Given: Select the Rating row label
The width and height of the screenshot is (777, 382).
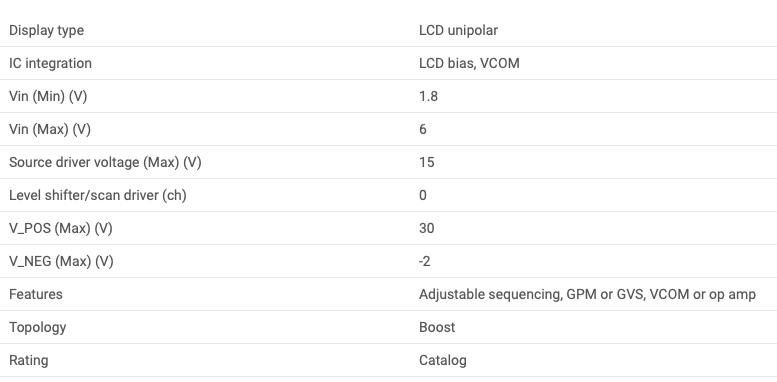Looking at the screenshot, I should [29, 360].
